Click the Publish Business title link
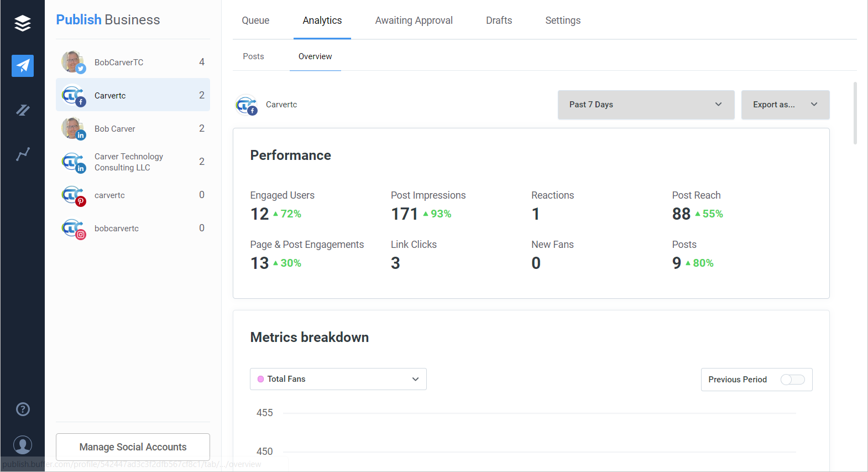 [x=108, y=20]
